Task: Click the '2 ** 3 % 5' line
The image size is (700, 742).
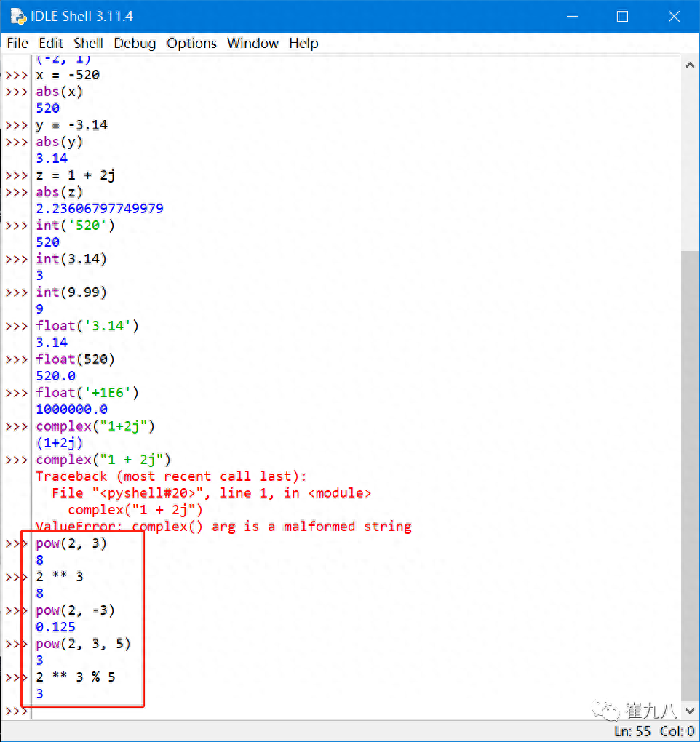Action: 75,677
